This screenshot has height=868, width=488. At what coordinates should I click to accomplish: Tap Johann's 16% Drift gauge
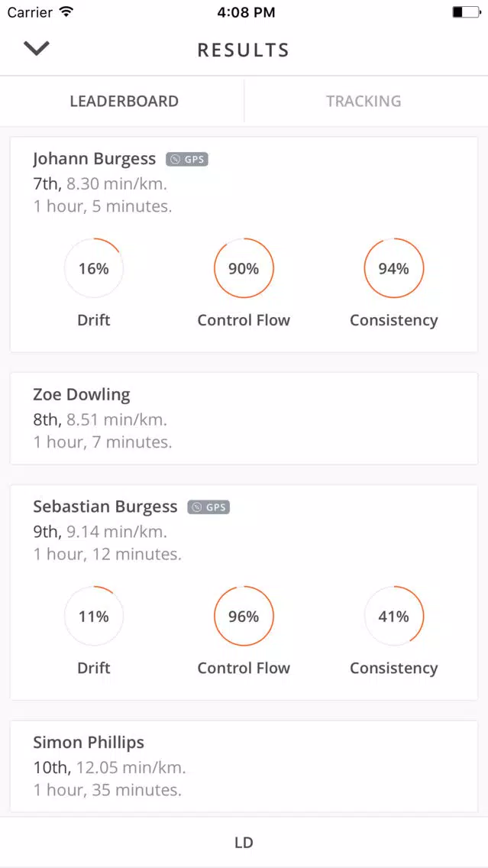click(x=94, y=268)
